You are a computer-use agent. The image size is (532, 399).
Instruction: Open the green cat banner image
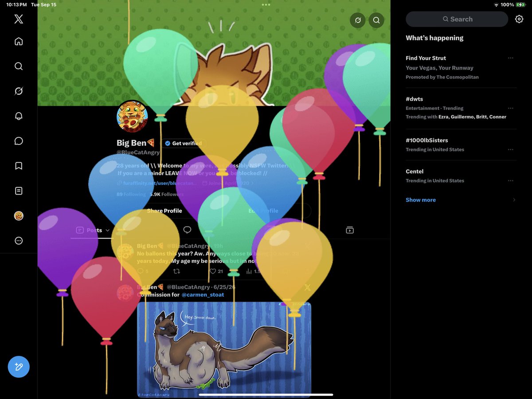coord(214,53)
